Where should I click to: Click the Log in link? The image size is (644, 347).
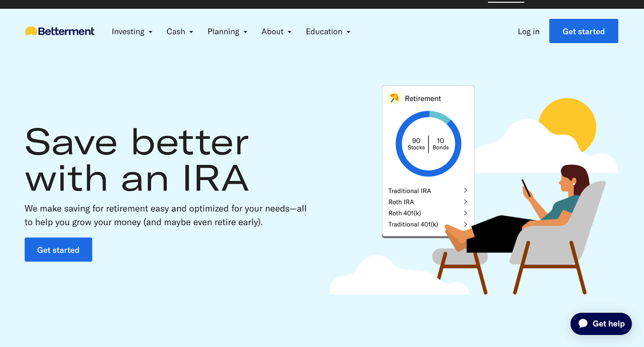coord(528,32)
